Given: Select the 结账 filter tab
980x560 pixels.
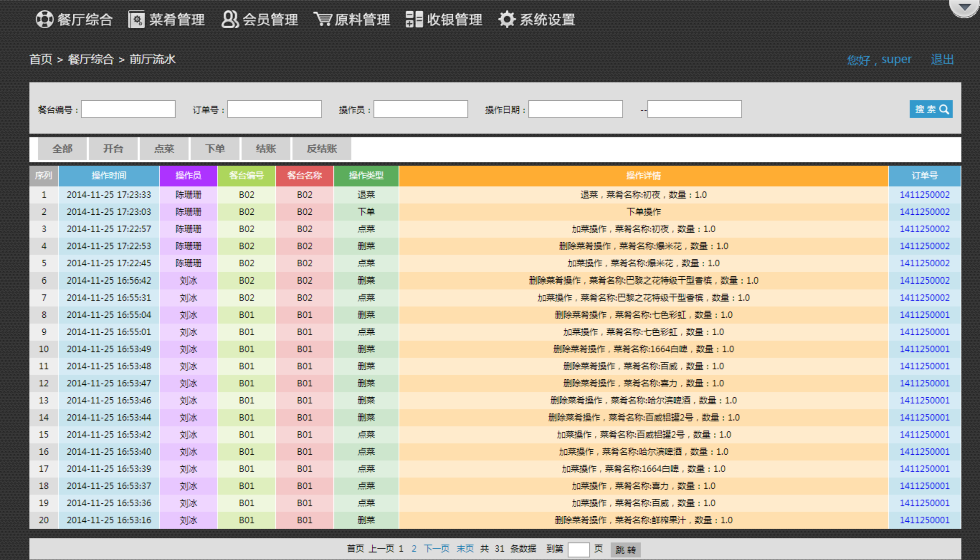Looking at the screenshot, I should coord(266,149).
